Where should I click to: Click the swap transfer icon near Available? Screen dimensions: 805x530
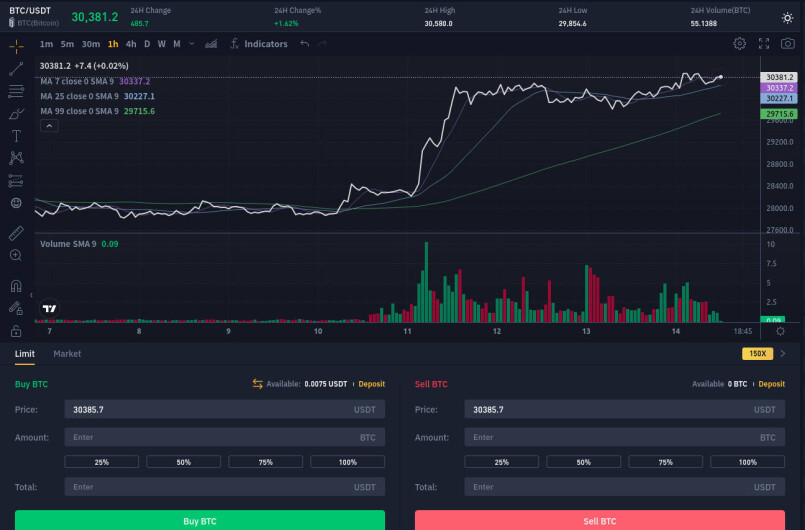(257, 384)
